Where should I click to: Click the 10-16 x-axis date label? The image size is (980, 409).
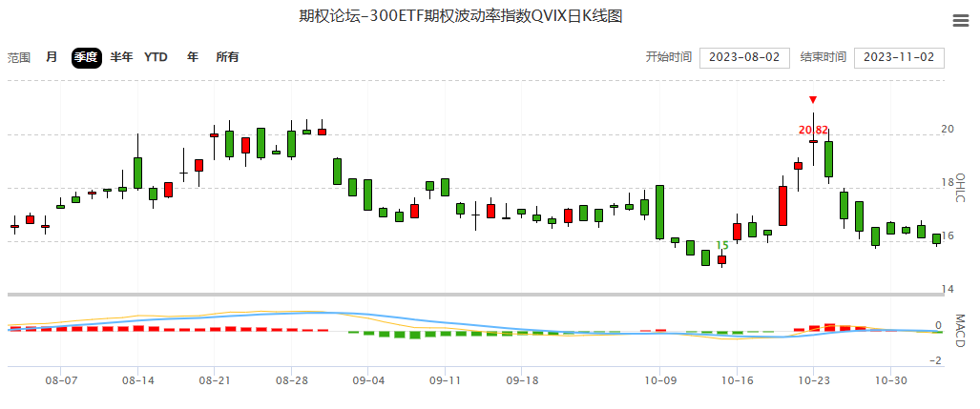click(x=737, y=380)
